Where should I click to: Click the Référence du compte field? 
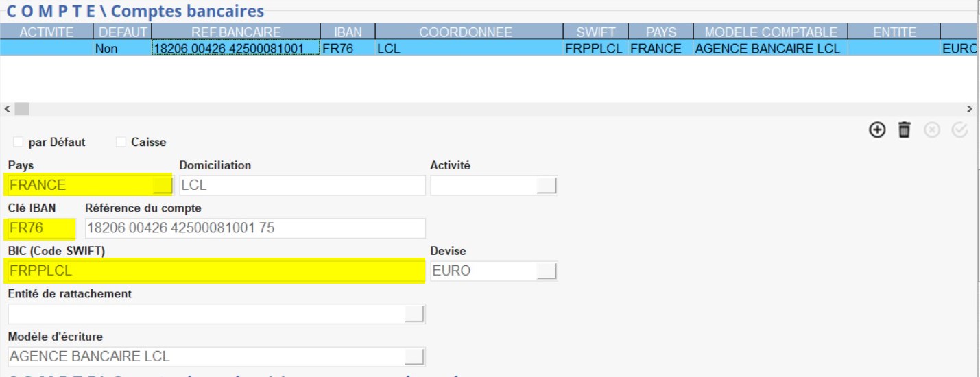[x=254, y=228]
